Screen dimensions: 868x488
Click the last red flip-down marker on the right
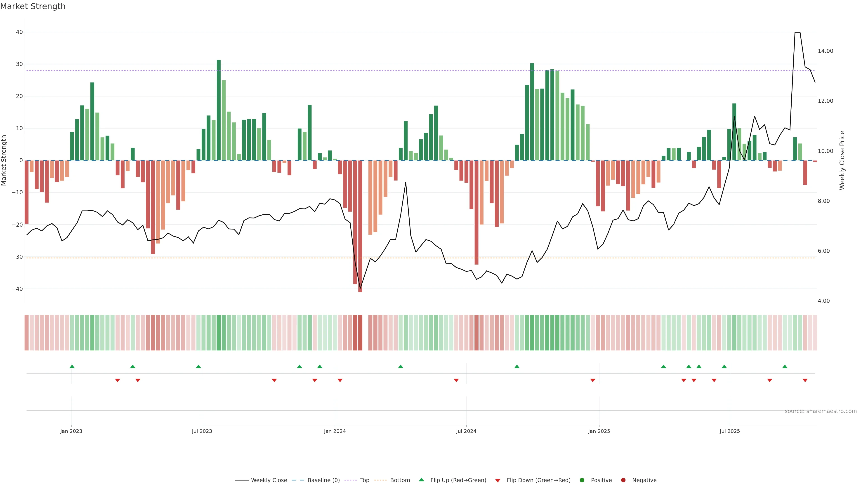pyautogui.click(x=805, y=380)
